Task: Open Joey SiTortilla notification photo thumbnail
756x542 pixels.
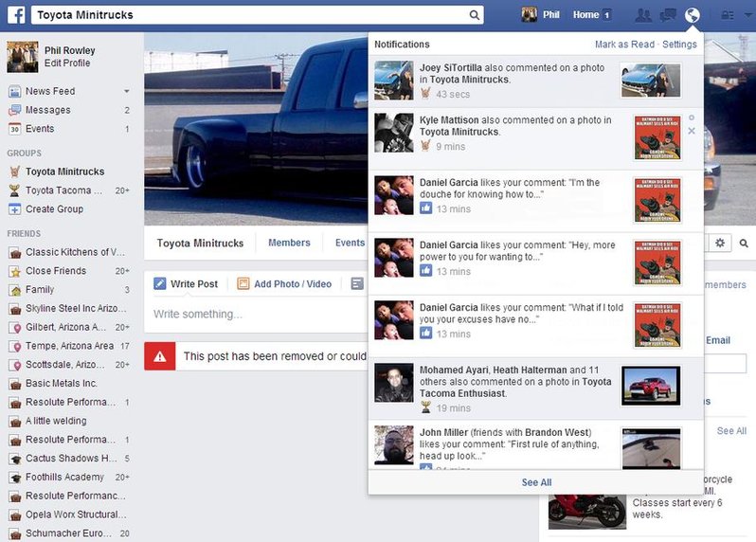Action: pyautogui.click(x=651, y=81)
